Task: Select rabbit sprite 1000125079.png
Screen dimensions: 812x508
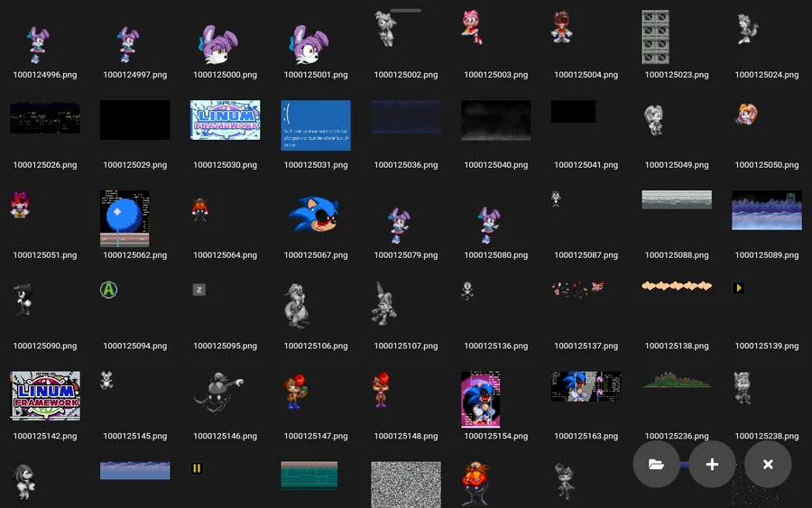Action: click(399, 226)
